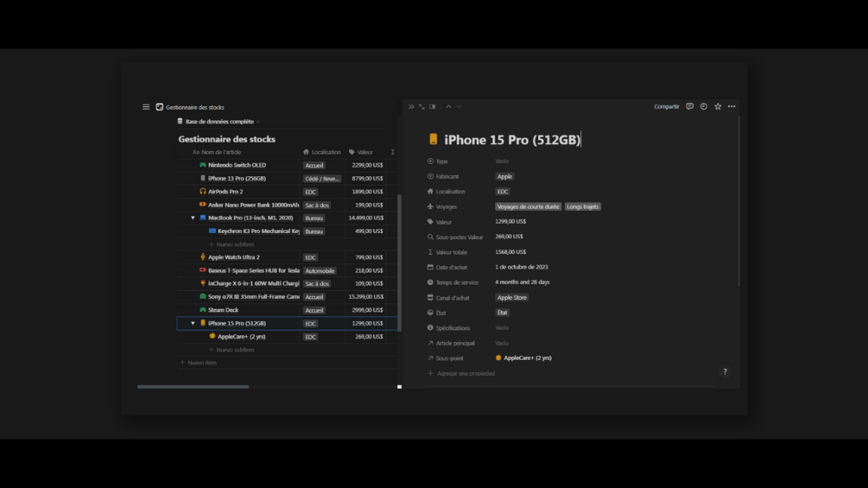
Task: Collapse the iPhone 15 Pro sub-items toggle
Action: (193, 323)
